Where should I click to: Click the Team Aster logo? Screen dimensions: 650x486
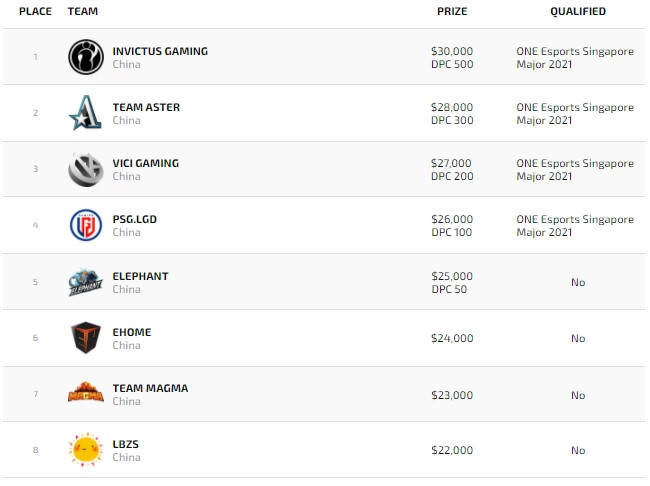(x=85, y=113)
